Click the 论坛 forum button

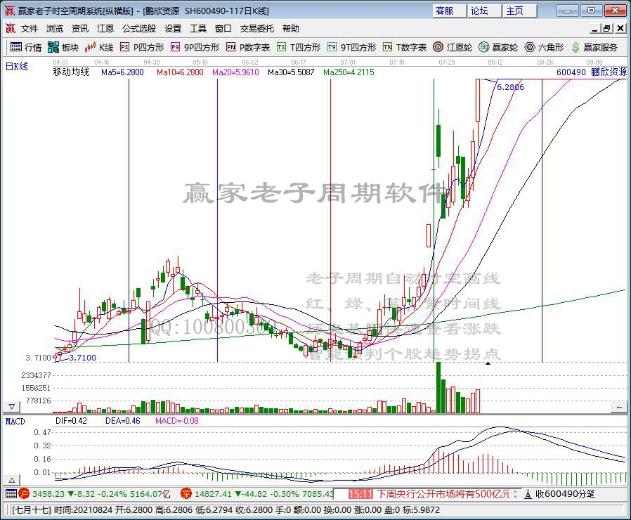485,11
